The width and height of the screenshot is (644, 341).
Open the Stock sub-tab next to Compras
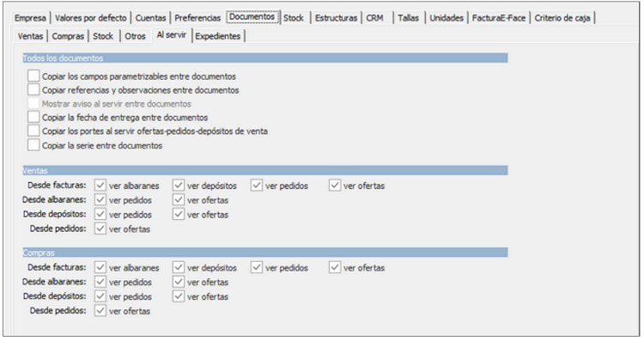point(103,36)
